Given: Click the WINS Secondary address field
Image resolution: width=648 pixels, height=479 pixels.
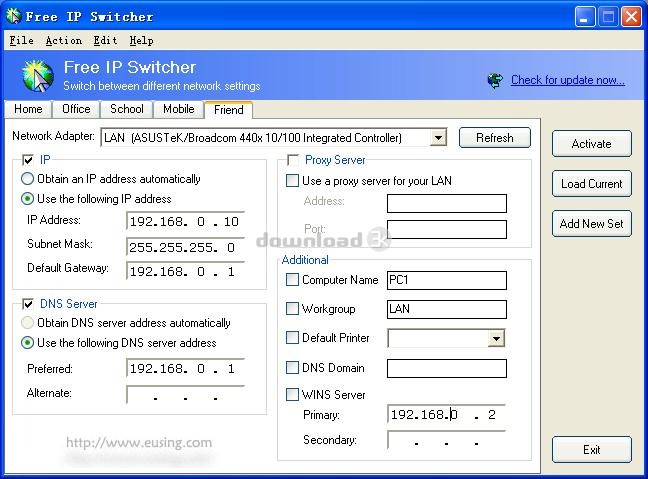Looking at the screenshot, I should pos(447,440).
